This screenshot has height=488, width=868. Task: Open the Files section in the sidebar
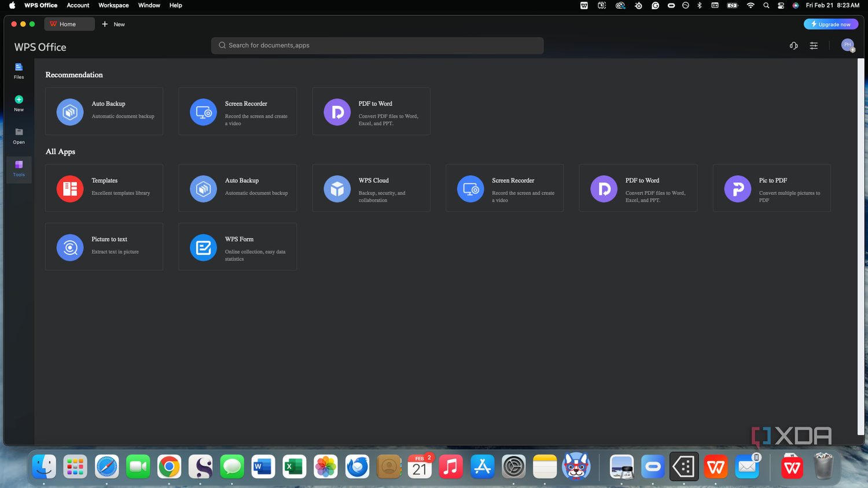pyautogui.click(x=19, y=71)
